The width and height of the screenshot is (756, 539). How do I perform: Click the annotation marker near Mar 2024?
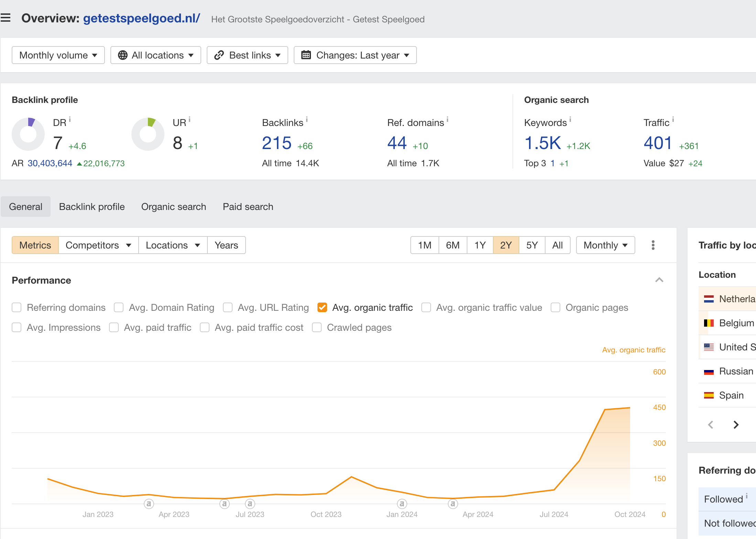pos(453,504)
